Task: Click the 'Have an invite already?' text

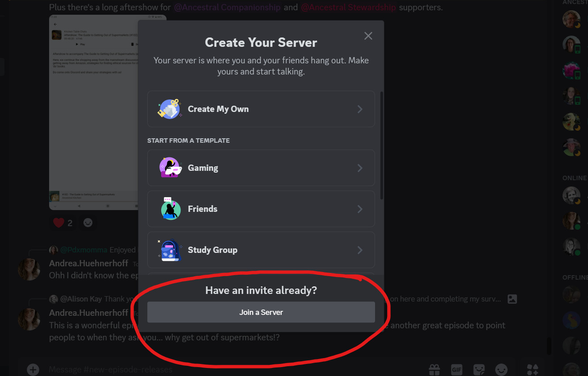Action: tap(261, 290)
